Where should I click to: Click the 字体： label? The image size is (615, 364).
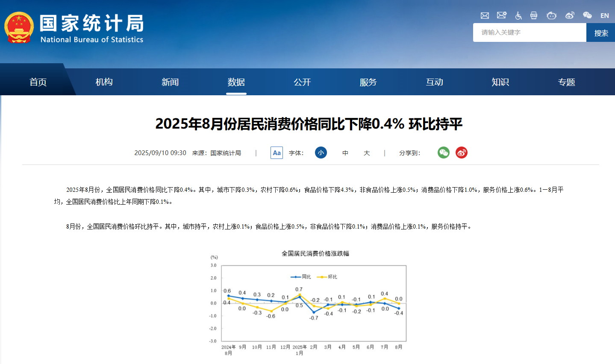pyautogui.click(x=296, y=153)
